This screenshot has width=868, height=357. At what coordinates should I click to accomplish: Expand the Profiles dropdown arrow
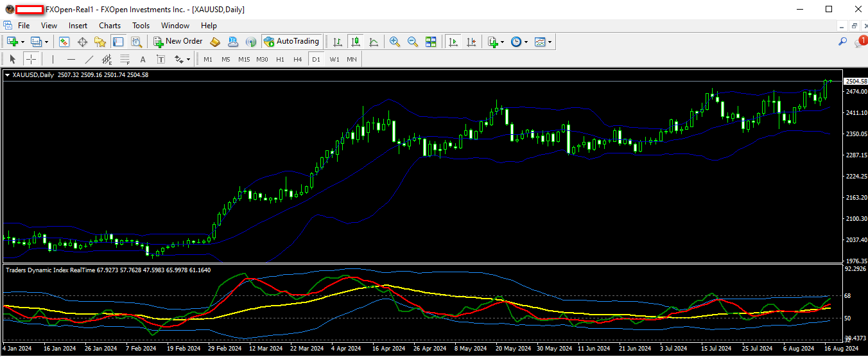(46, 42)
